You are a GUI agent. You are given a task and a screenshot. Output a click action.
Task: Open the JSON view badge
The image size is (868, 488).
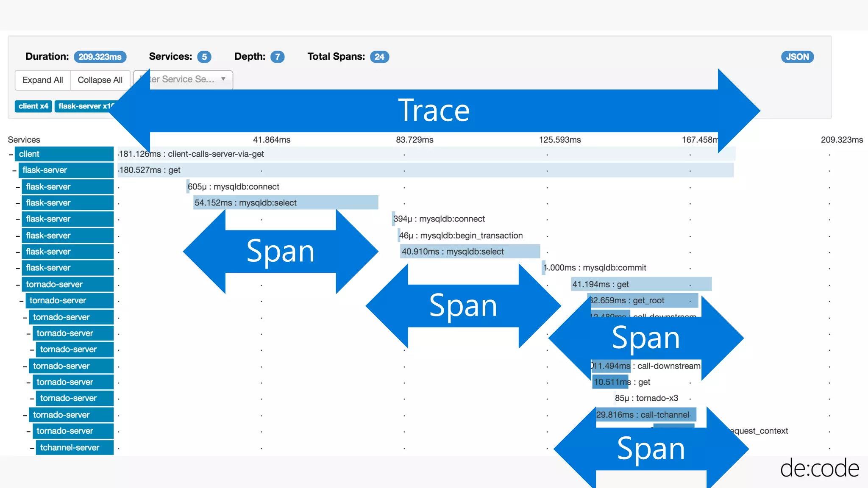[797, 57]
